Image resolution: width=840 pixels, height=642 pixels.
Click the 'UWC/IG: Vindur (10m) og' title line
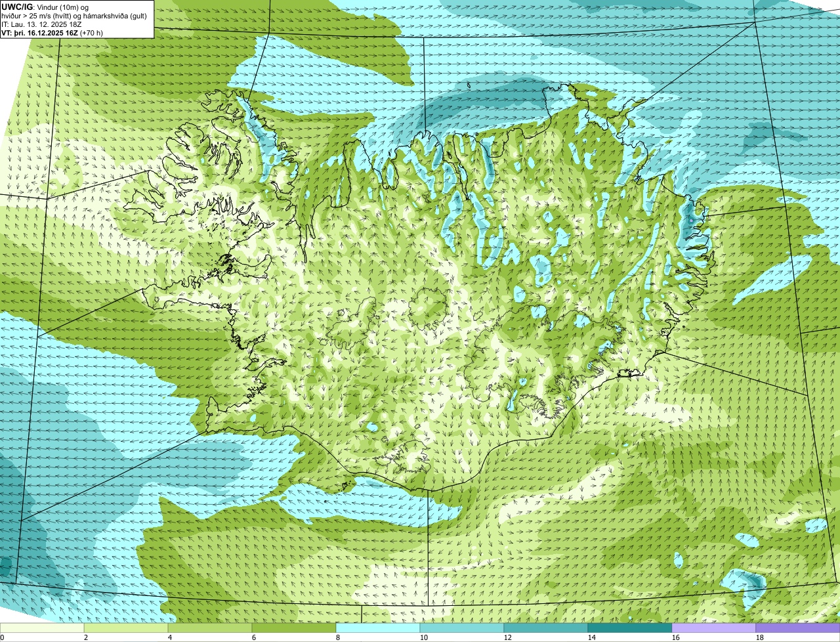(45, 7)
